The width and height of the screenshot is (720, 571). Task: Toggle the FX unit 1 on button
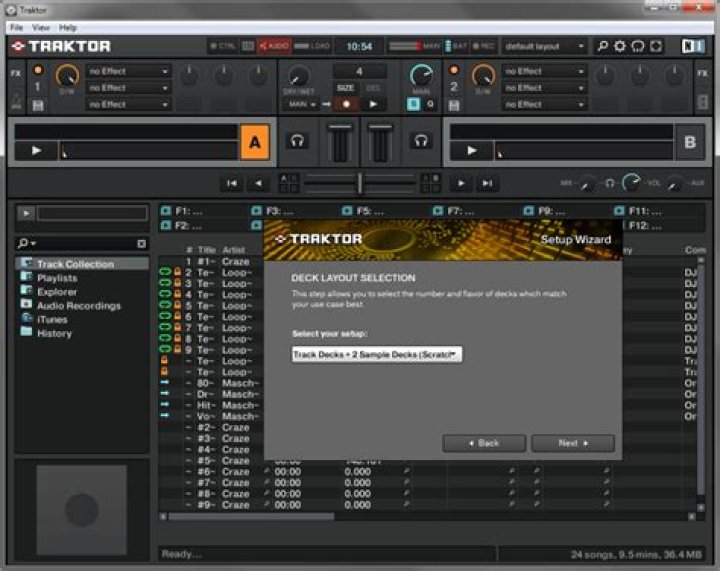click(x=38, y=70)
